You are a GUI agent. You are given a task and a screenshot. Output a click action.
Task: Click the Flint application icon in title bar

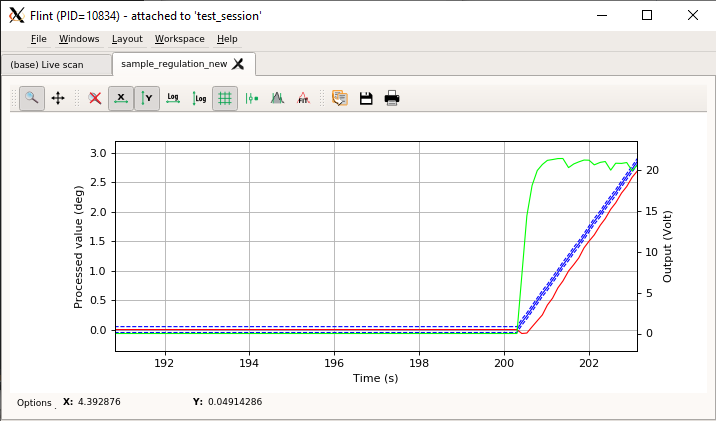tap(16, 16)
